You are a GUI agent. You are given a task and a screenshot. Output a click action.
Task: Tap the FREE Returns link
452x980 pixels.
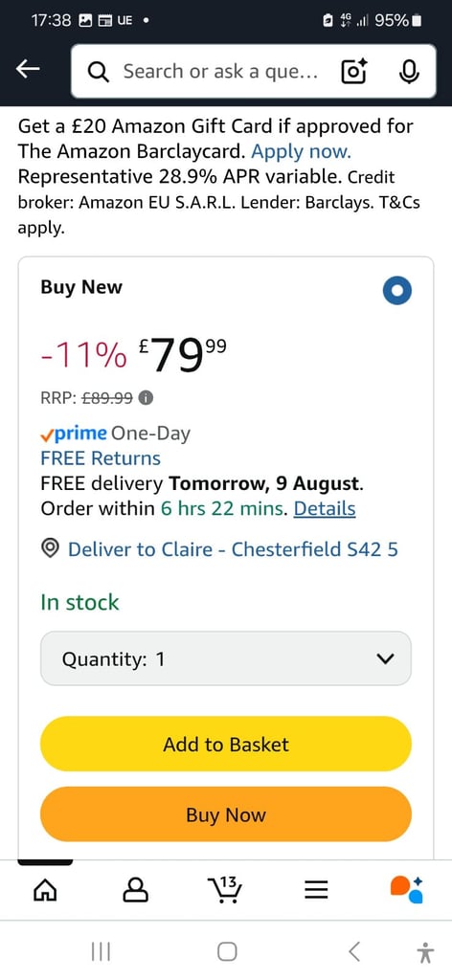click(x=101, y=458)
